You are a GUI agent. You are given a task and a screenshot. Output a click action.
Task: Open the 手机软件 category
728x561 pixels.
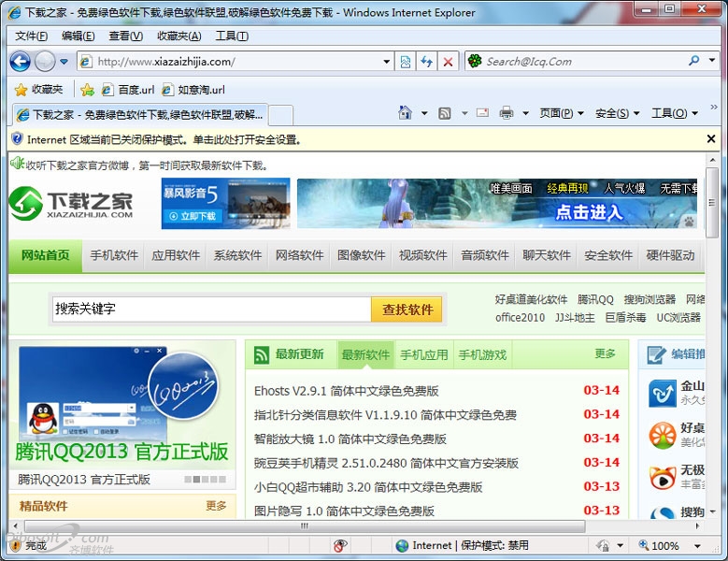tap(114, 255)
